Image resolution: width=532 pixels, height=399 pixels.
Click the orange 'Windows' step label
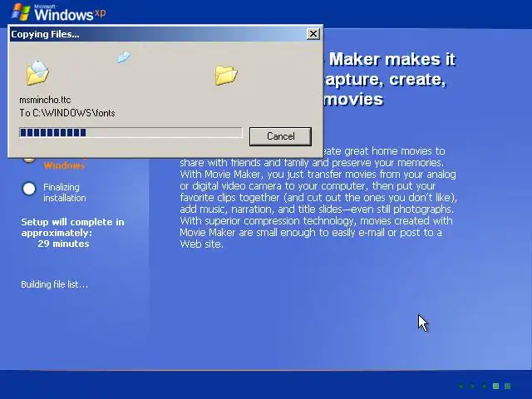64,165
